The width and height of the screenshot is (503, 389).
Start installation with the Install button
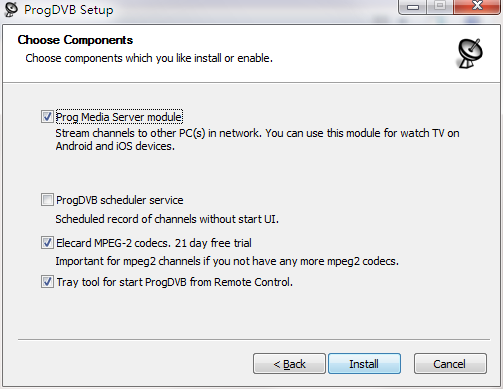click(x=364, y=364)
